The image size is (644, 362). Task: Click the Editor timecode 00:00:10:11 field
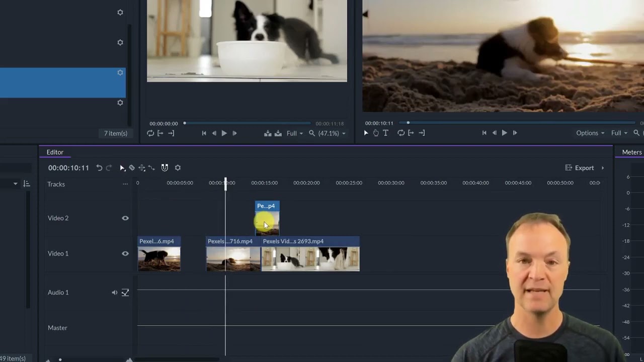pyautogui.click(x=68, y=168)
